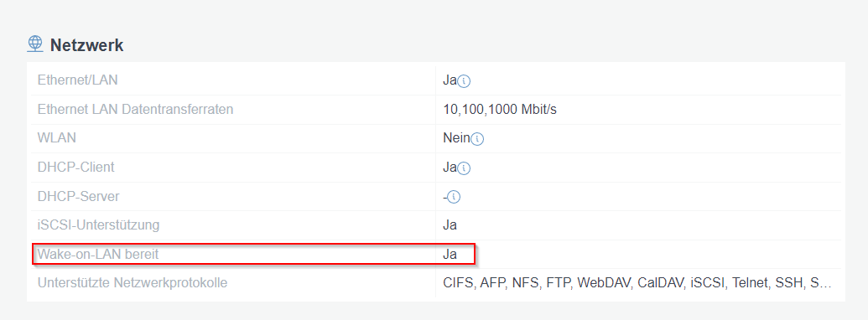
Task: Click the Wake-on-LAN bereit label
Action: (x=98, y=254)
